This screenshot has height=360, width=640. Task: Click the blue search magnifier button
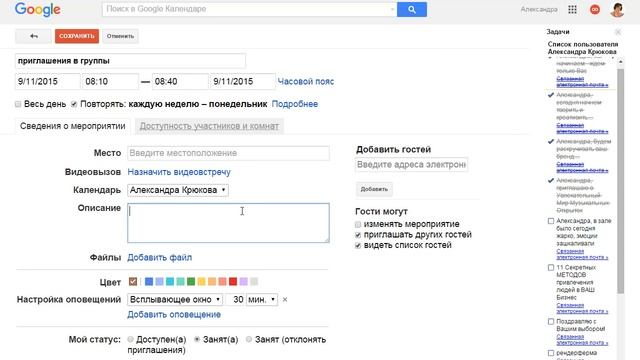[x=412, y=9]
